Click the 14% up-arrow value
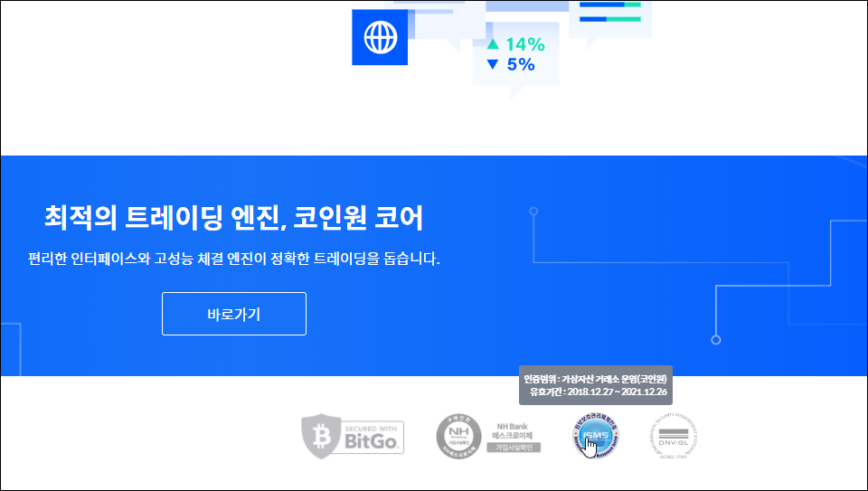868x491 pixels. [x=516, y=44]
